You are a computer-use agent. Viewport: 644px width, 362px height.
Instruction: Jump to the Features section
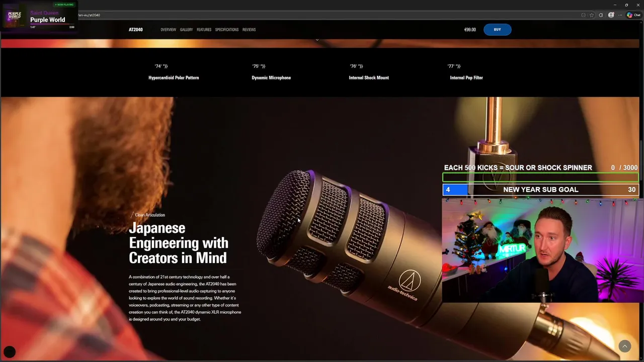coord(204,30)
